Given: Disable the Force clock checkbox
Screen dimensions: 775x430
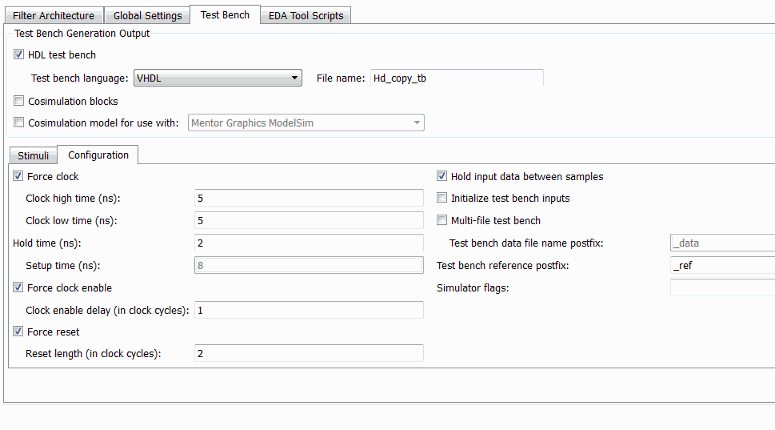Looking at the screenshot, I should tap(19, 177).
